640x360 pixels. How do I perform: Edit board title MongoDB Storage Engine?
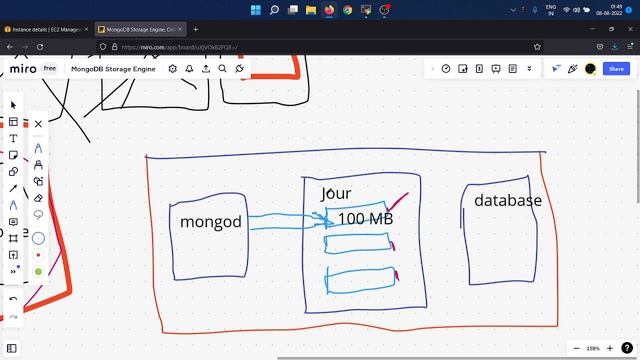pyautogui.click(x=113, y=69)
